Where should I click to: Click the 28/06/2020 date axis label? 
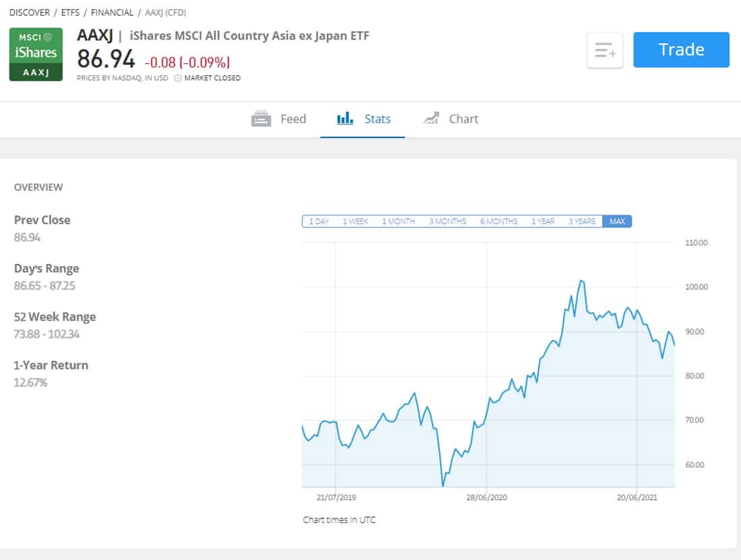[x=486, y=497]
